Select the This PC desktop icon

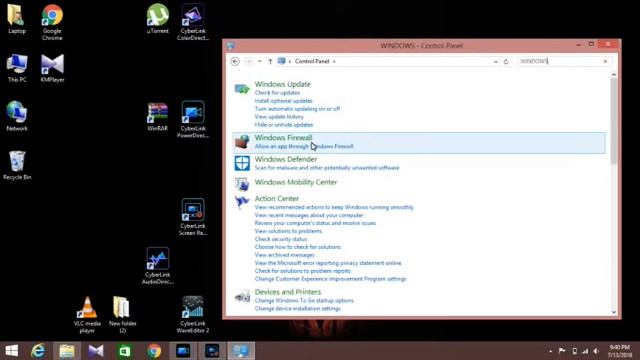[17, 68]
